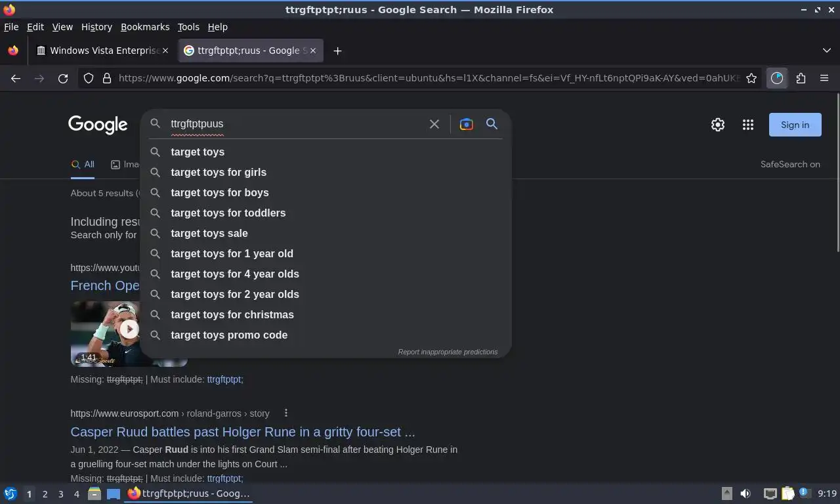Go back to the previous page
The height and width of the screenshot is (504, 840).
[x=16, y=78]
